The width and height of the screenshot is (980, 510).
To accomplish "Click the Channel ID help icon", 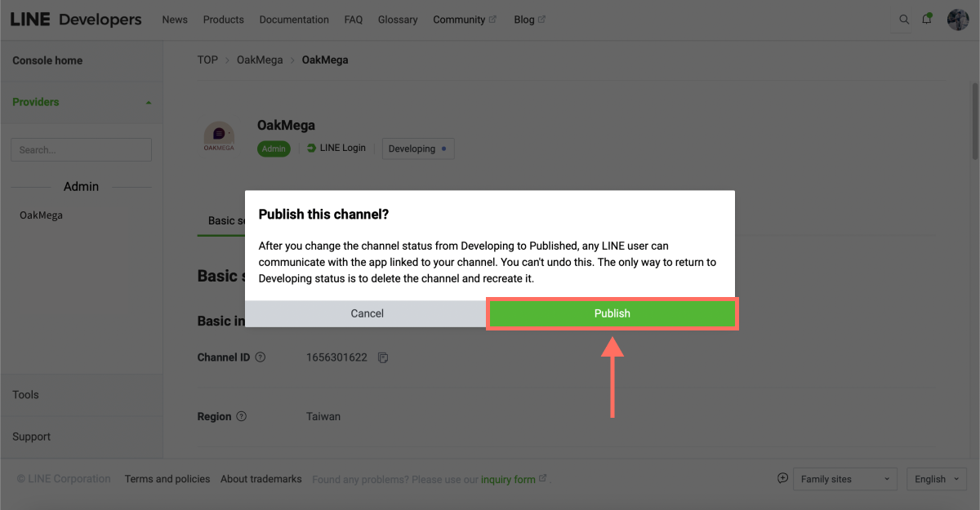I will coord(261,357).
